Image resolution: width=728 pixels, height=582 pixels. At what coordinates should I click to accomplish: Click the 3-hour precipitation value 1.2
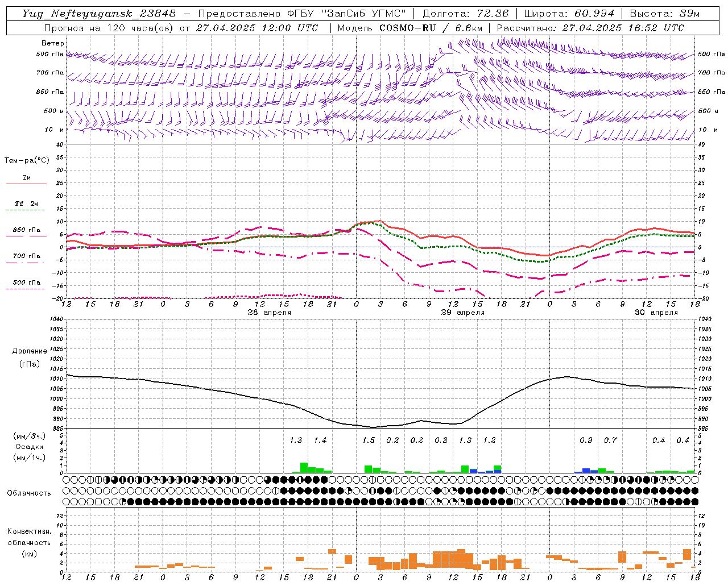(x=489, y=440)
